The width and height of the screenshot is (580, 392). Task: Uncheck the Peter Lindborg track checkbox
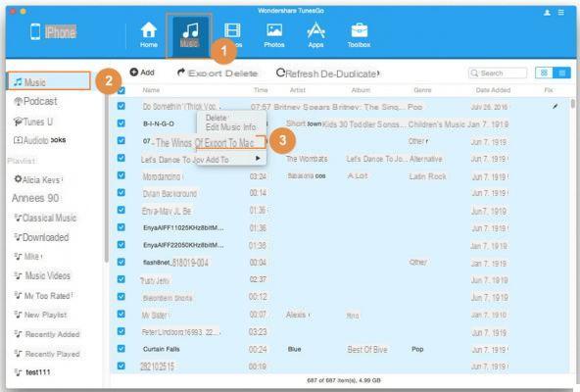tap(121, 331)
